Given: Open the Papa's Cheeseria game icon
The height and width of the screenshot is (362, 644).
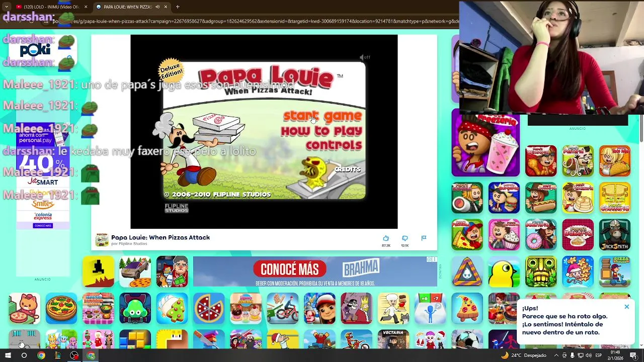Looking at the screenshot, I should [x=614, y=198].
